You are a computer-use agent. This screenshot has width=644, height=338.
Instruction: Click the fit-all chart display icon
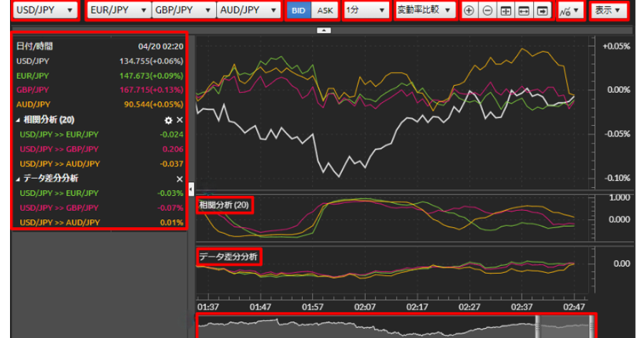pyautogui.click(x=506, y=11)
